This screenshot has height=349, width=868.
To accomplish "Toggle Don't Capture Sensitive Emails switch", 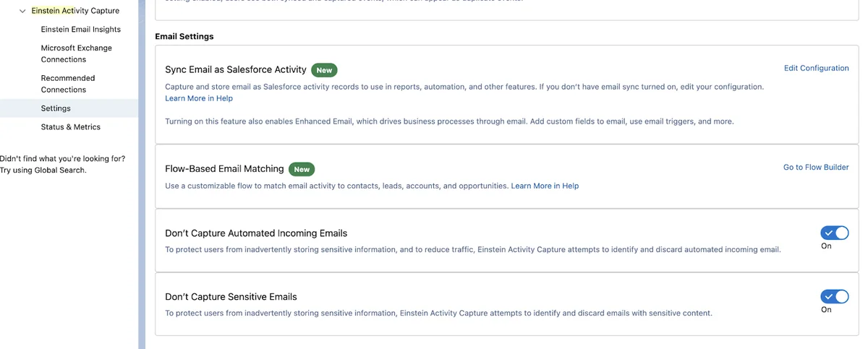I will pyautogui.click(x=835, y=296).
